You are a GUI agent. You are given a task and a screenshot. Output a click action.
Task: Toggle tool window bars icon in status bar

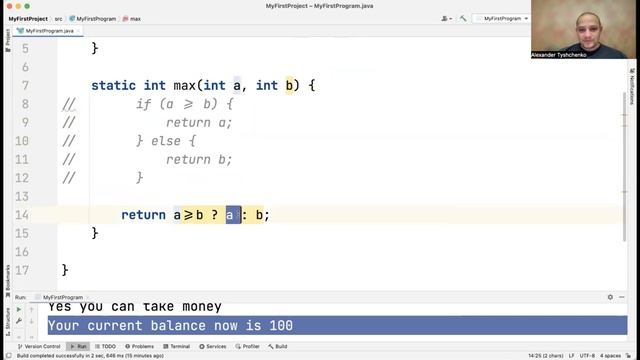(9, 356)
